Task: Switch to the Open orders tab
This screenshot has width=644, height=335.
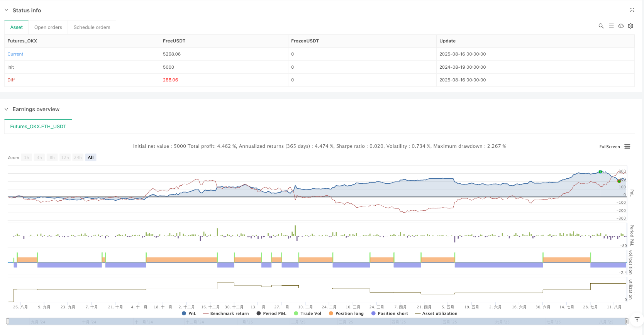Action: 48,27
